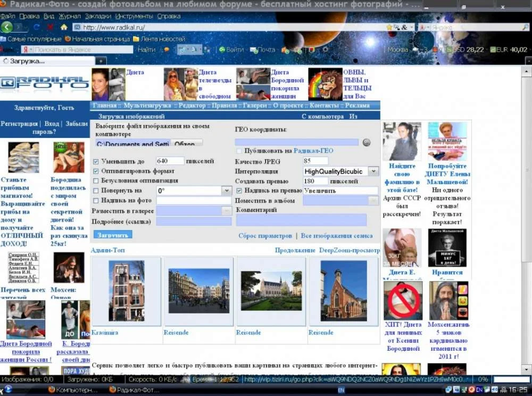The height and width of the screenshot is (396, 532).
Task: Open the Файл menu
Action: point(7,16)
